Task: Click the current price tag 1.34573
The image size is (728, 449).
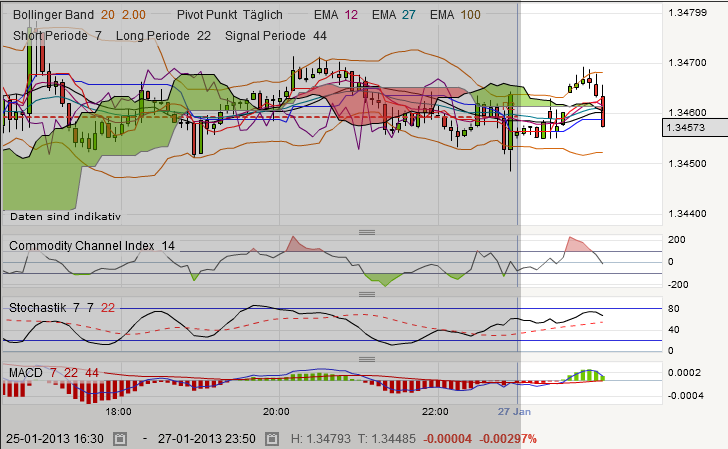Action: 695,127
